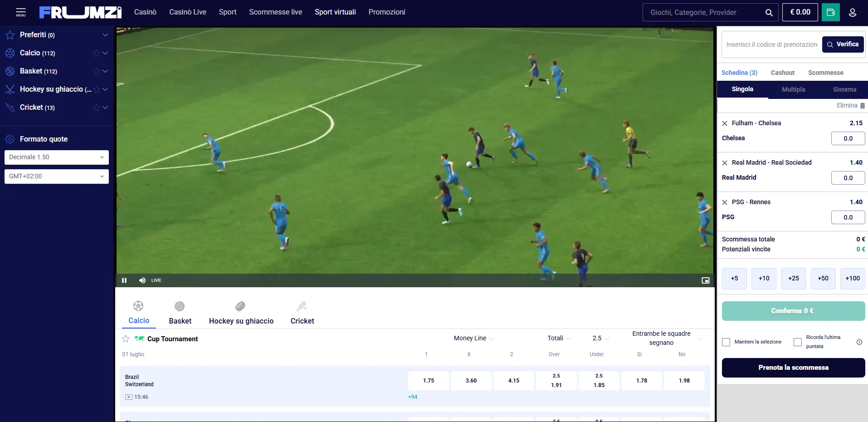Expand the Hockey su ghiaccio chevron
The image size is (868, 422).
[105, 89]
